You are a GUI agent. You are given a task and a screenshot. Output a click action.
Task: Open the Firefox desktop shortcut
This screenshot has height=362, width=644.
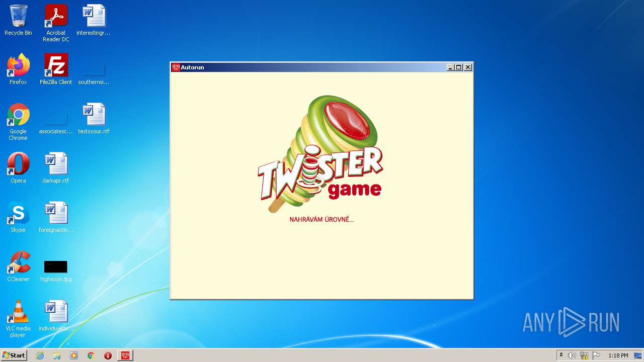pyautogui.click(x=18, y=69)
